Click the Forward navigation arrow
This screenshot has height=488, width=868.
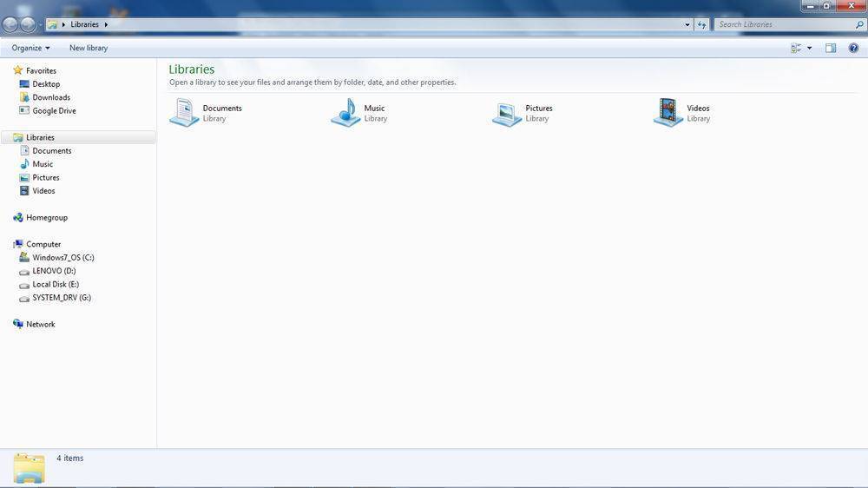pos(28,24)
